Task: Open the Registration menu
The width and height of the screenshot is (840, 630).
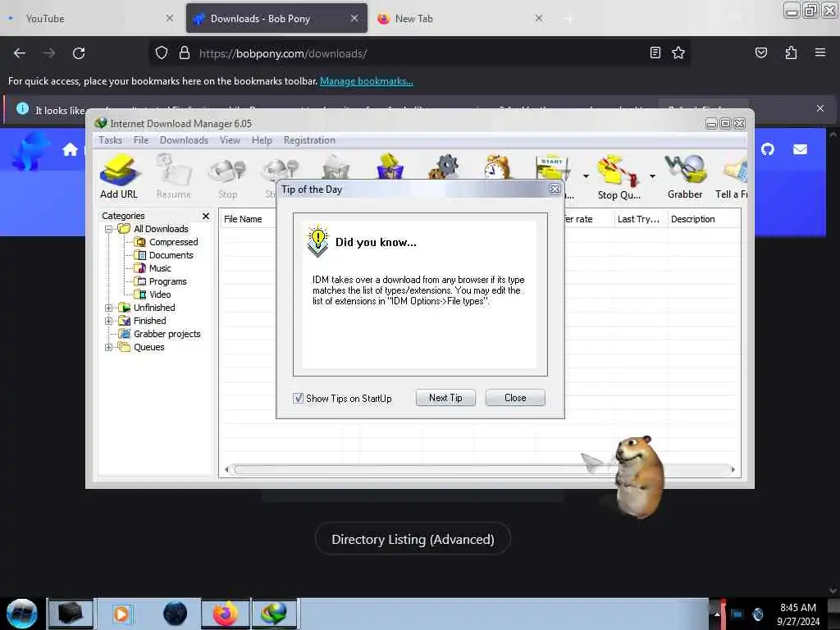Action: (x=309, y=139)
